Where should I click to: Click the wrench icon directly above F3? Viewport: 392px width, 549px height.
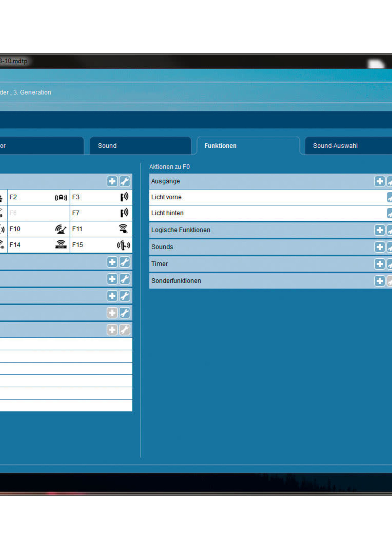125,181
